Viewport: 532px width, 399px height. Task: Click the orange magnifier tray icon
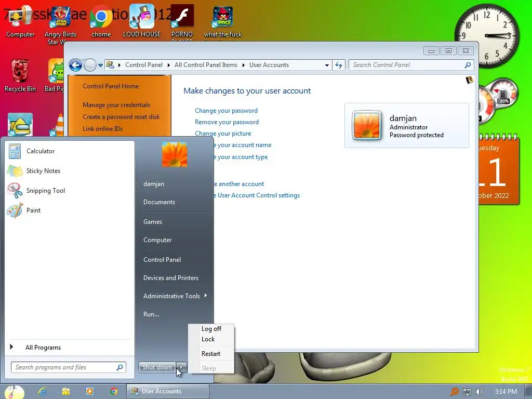pos(454,392)
